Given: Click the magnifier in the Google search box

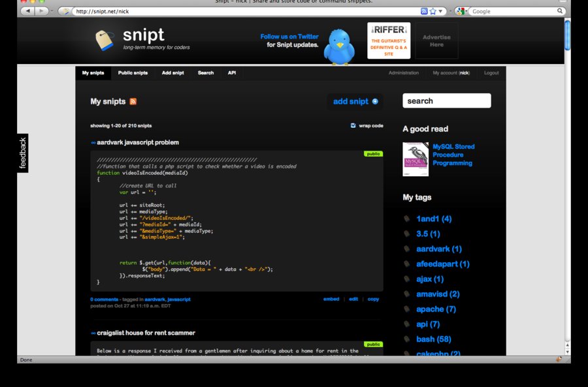Looking at the screenshot, I should click(560, 11).
